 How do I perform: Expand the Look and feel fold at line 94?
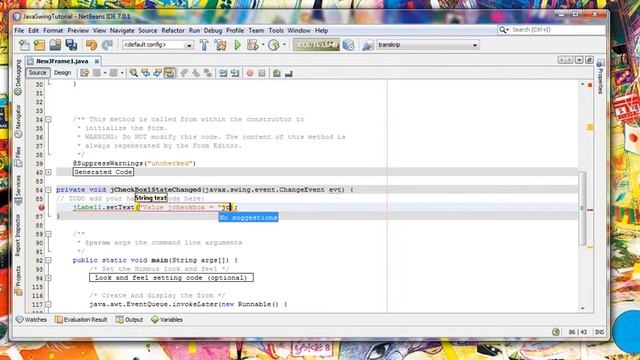click(48, 278)
